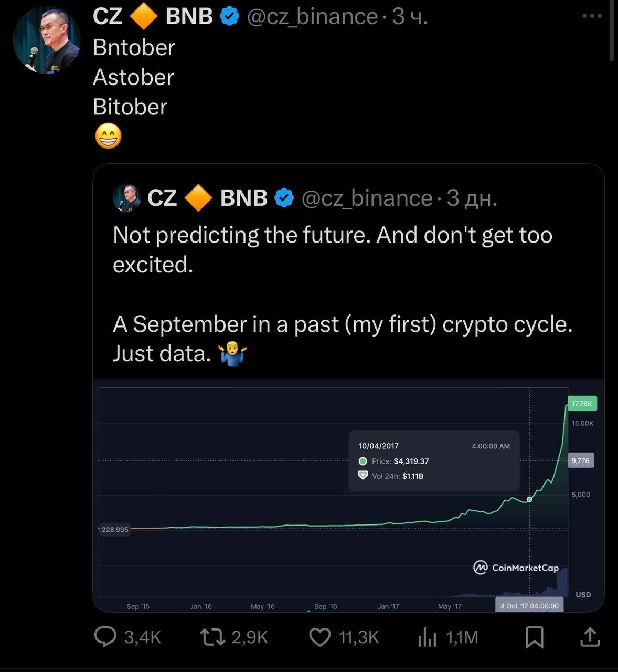Click the 17.76K green price label
618x672 pixels.
(x=582, y=404)
